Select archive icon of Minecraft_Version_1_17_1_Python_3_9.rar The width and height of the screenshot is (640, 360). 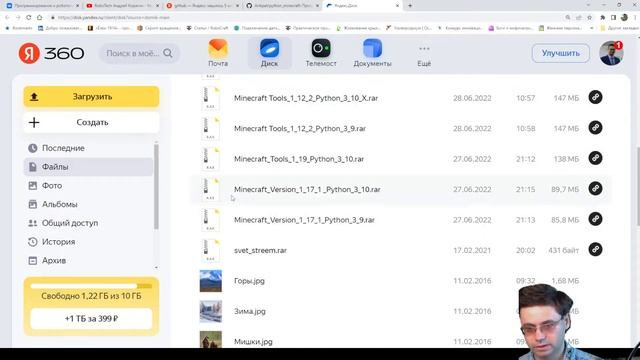[211, 220]
